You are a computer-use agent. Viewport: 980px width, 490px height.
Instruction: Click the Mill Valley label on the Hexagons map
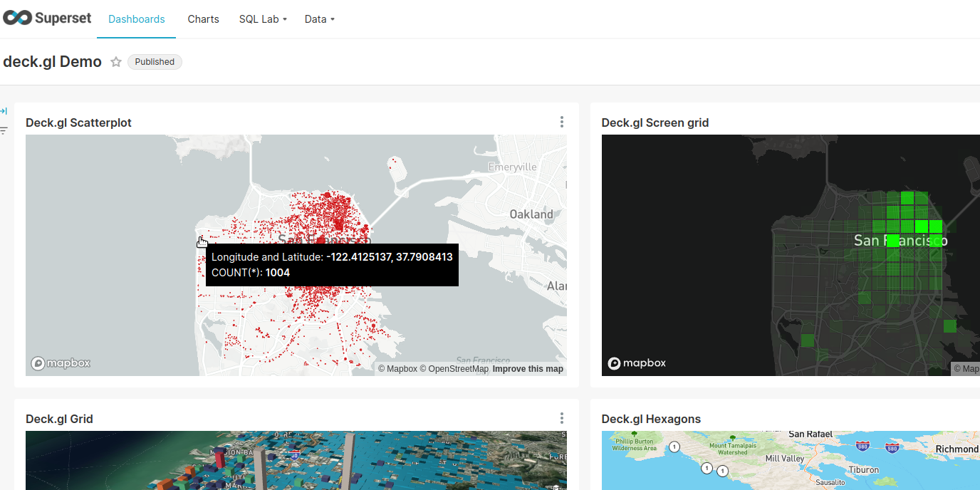tap(784, 459)
